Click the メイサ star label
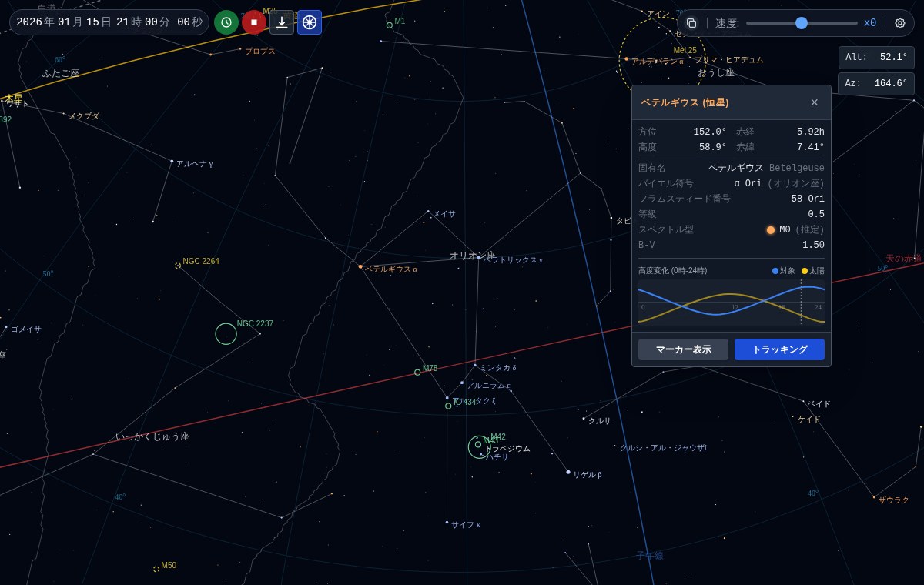This screenshot has width=924, height=585. (444, 214)
